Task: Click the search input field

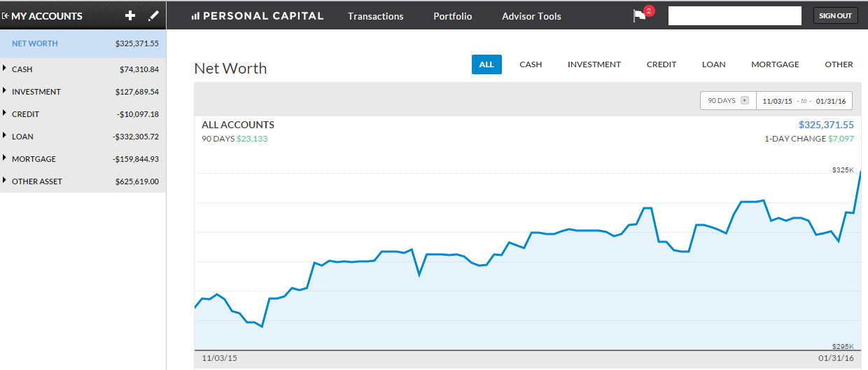Action: coord(735,15)
